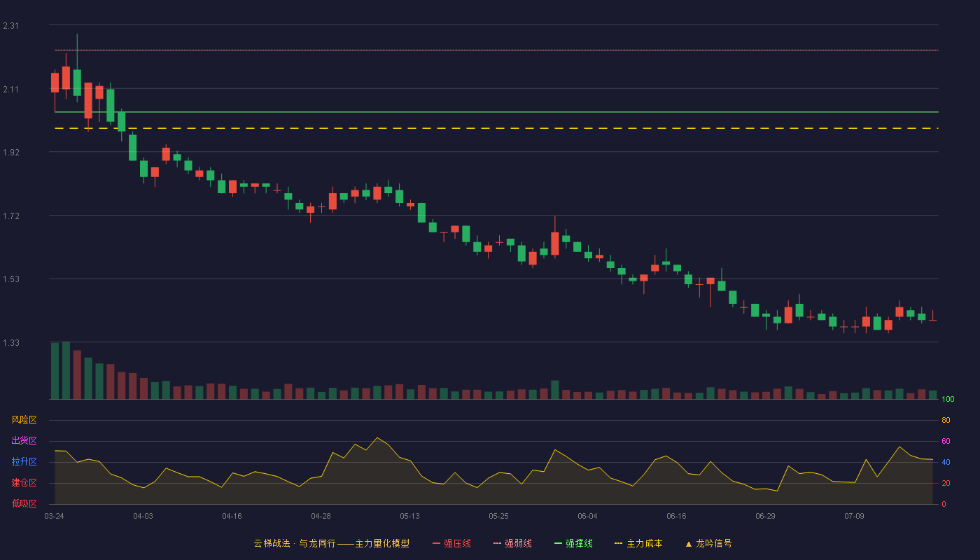The width and height of the screenshot is (980, 560).
Task: Click the 龙吟信号 triangle legend icon
Action: [689, 543]
